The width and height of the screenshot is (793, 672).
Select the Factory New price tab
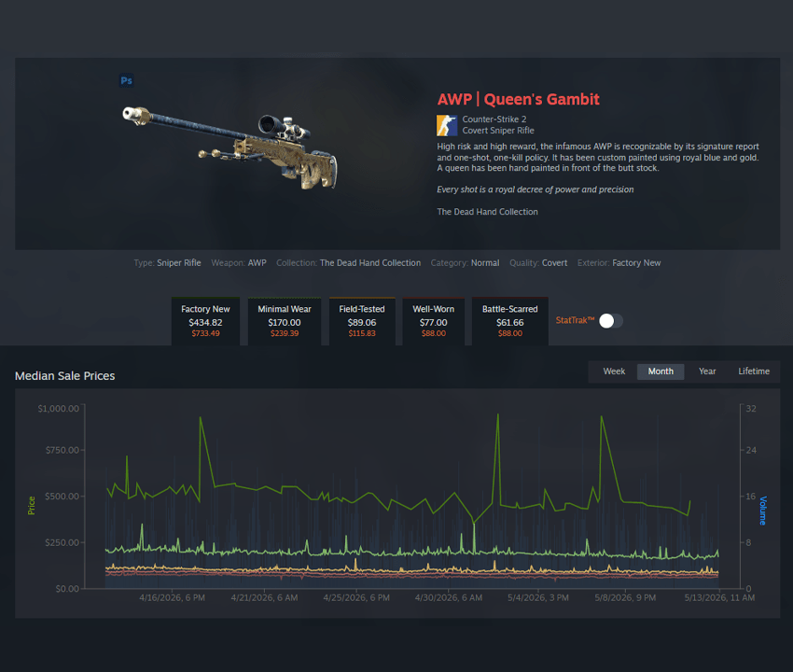pyautogui.click(x=205, y=321)
